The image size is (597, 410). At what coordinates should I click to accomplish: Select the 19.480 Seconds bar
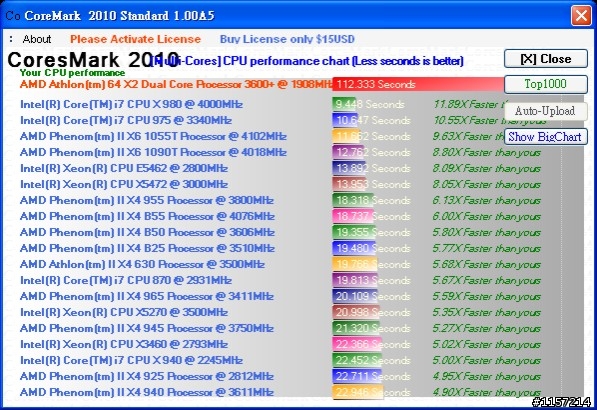coord(354,248)
